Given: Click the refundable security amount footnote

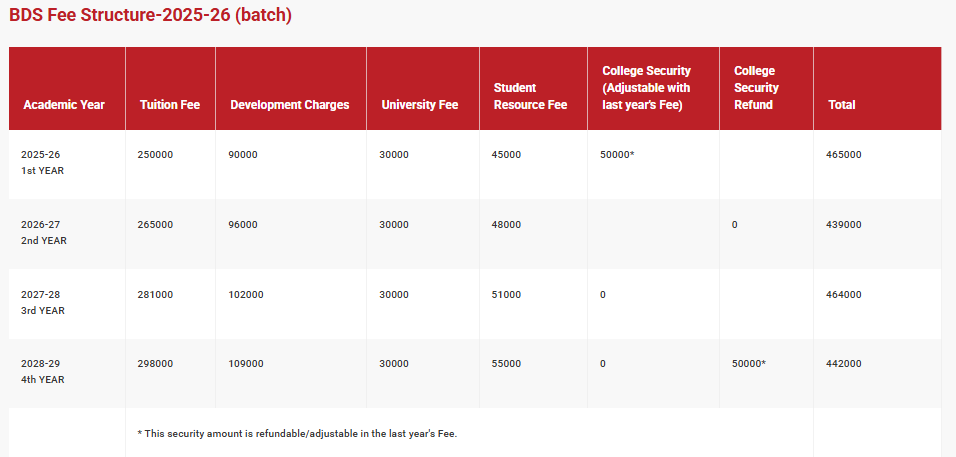Looking at the screenshot, I should (x=297, y=433).
